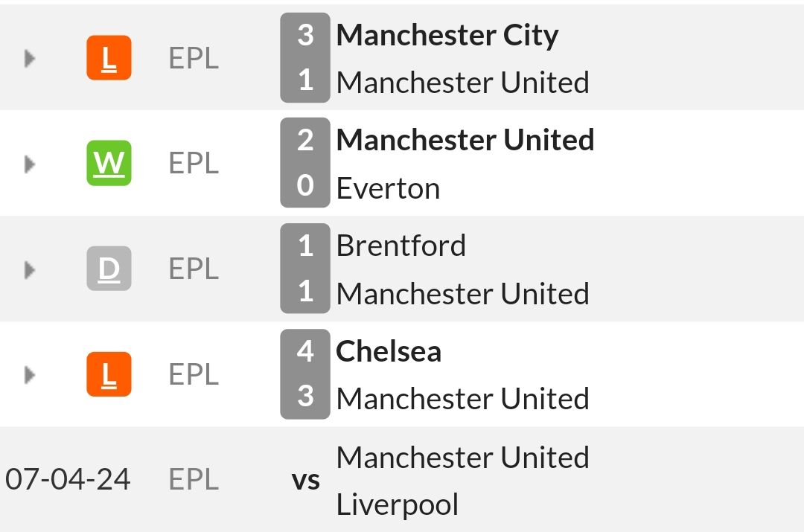804x532 pixels.
Task: Open Manchester City team link
Action: 447,36
